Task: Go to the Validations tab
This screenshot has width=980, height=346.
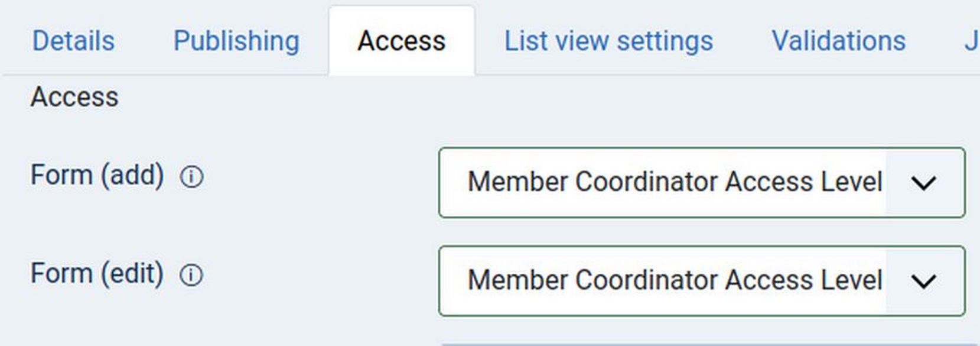Action: [x=838, y=41]
